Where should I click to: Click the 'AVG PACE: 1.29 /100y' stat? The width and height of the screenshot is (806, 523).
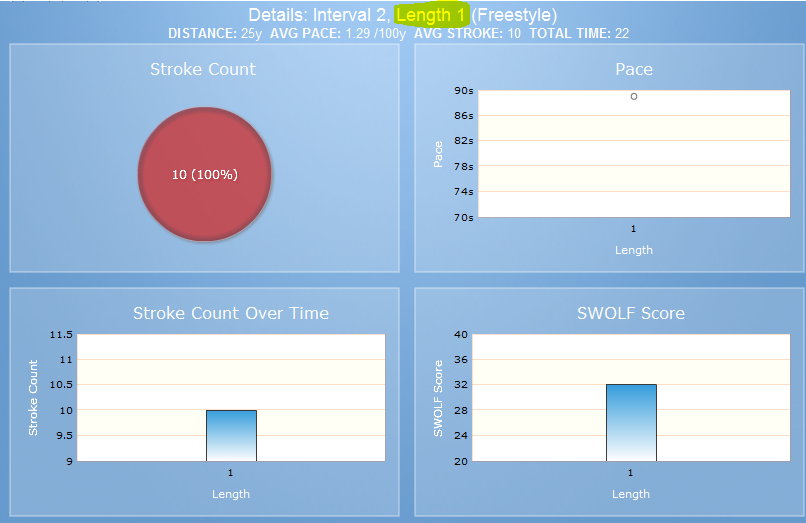[x=338, y=33]
